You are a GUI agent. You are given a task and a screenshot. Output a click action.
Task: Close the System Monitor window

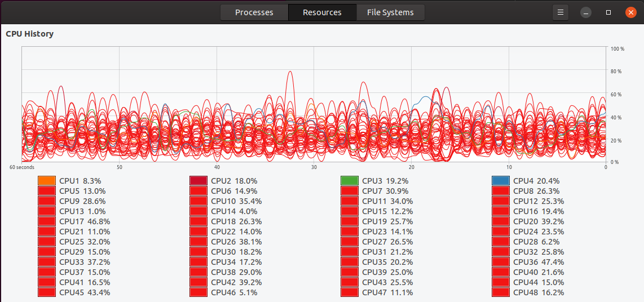click(x=630, y=12)
